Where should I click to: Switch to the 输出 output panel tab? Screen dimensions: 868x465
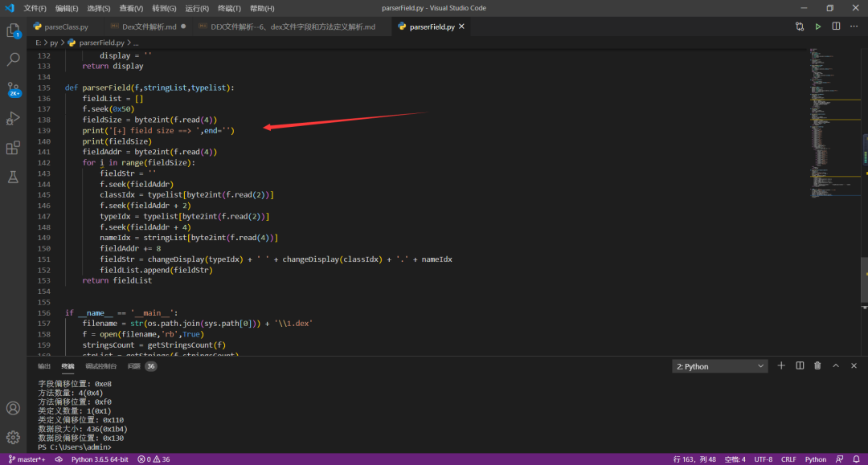click(x=43, y=366)
